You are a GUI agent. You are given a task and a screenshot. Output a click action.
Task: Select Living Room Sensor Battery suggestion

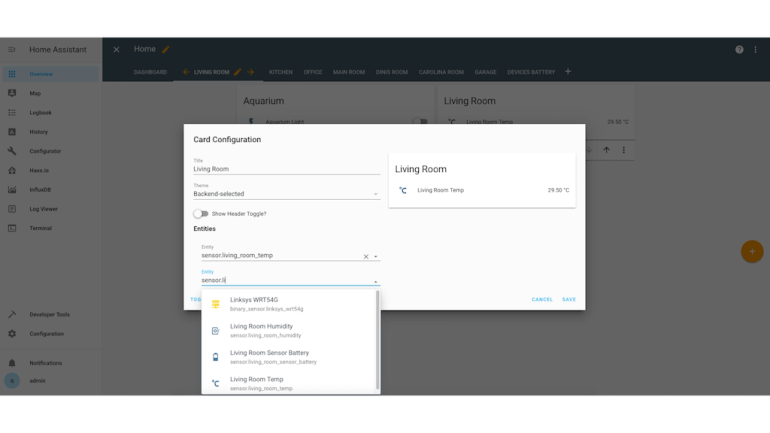pyautogui.click(x=289, y=357)
